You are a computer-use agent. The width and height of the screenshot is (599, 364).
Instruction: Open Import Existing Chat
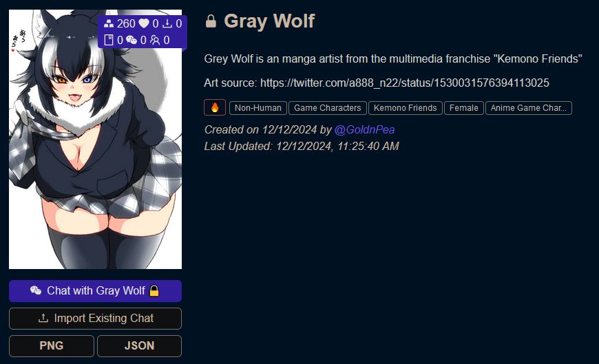pyautogui.click(x=95, y=319)
